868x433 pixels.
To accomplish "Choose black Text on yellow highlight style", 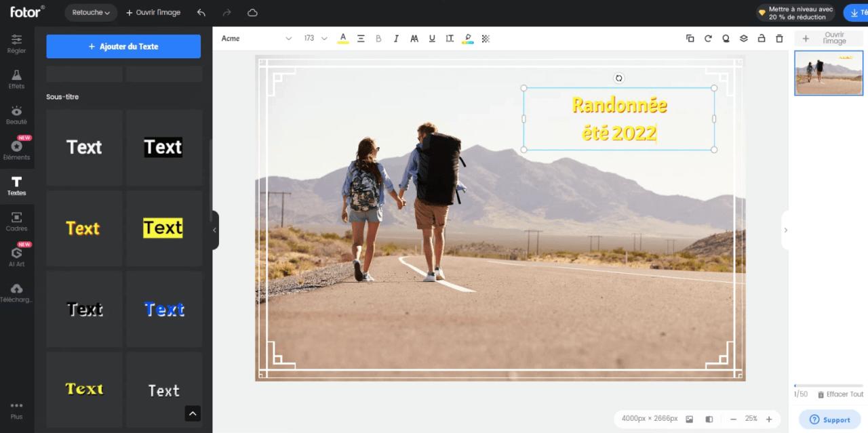I will (164, 228).
